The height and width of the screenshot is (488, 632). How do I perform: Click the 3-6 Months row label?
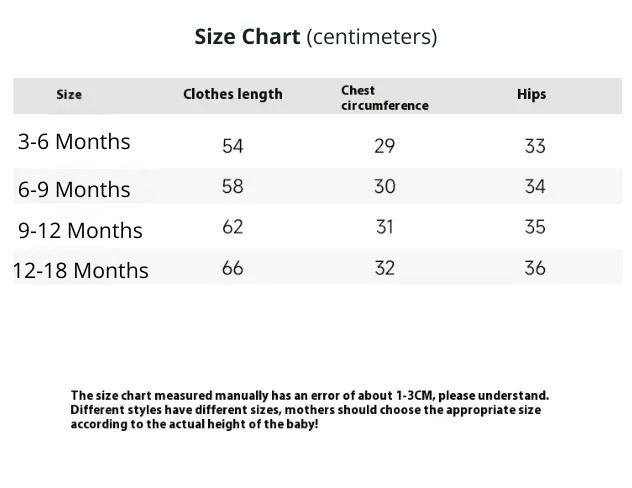[74, 142]
